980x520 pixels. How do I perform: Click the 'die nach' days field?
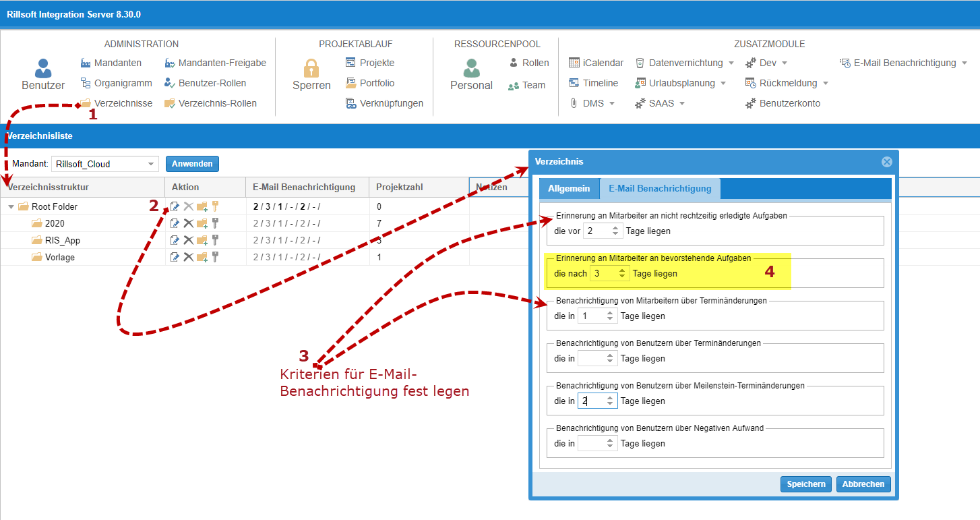(x=610, y=273)
